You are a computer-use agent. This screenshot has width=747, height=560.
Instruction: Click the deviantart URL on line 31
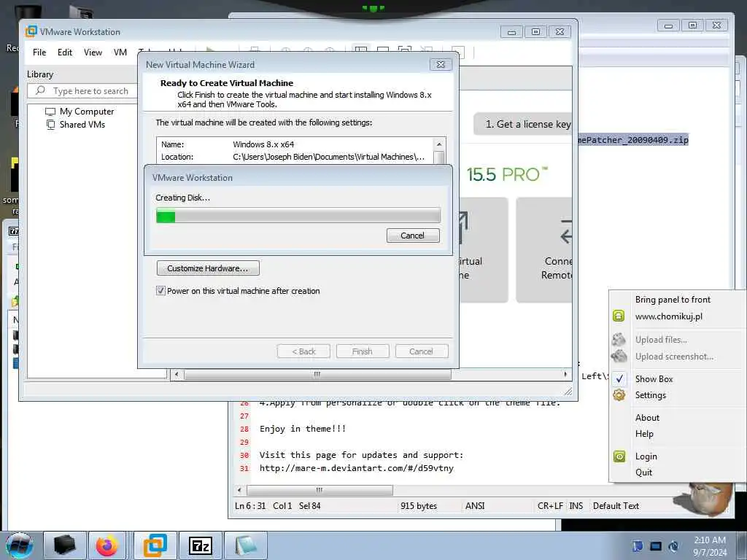[x=356, y=467]
